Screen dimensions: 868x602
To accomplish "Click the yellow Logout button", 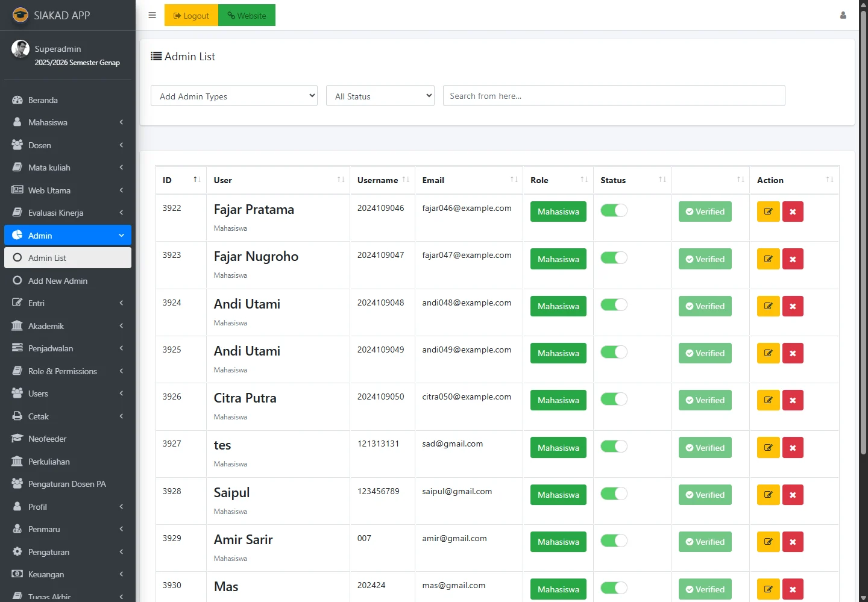I will point(191,16).
